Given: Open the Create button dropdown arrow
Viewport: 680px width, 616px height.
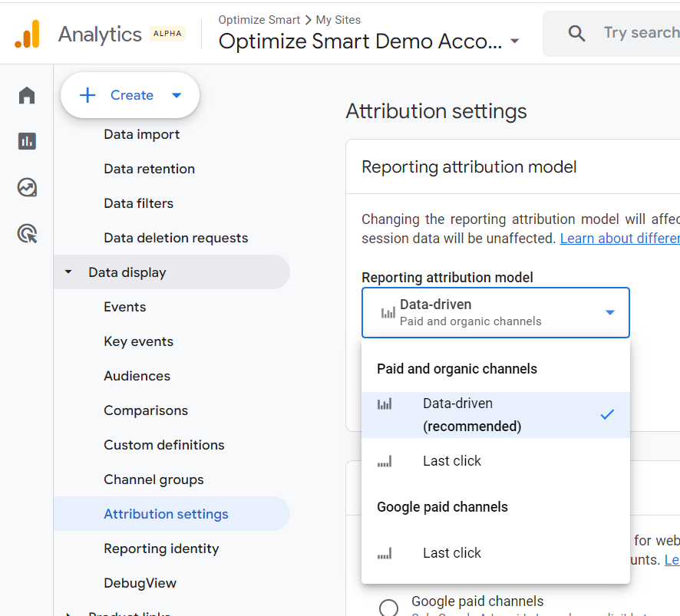Looking at the screenshot, I should pos(177,95).
